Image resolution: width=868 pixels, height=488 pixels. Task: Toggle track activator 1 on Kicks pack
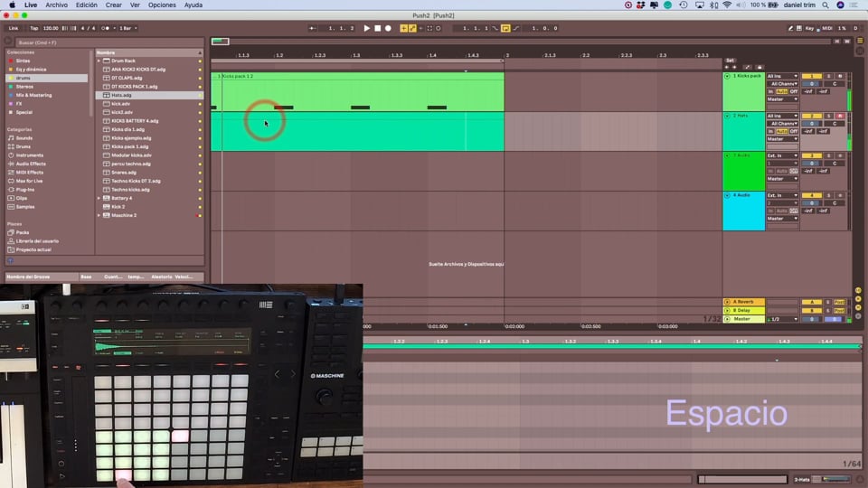(x=812, y=76)
